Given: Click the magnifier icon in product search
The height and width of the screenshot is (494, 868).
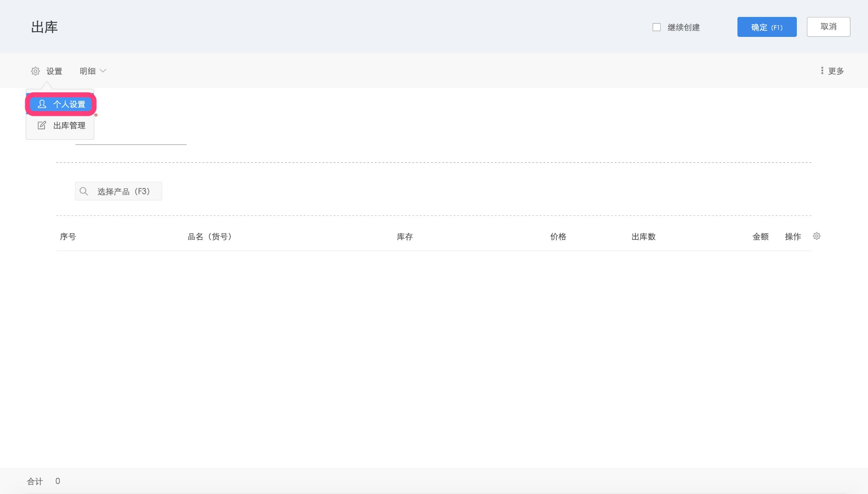Looking at the screenshot, I should pos(84,191).
